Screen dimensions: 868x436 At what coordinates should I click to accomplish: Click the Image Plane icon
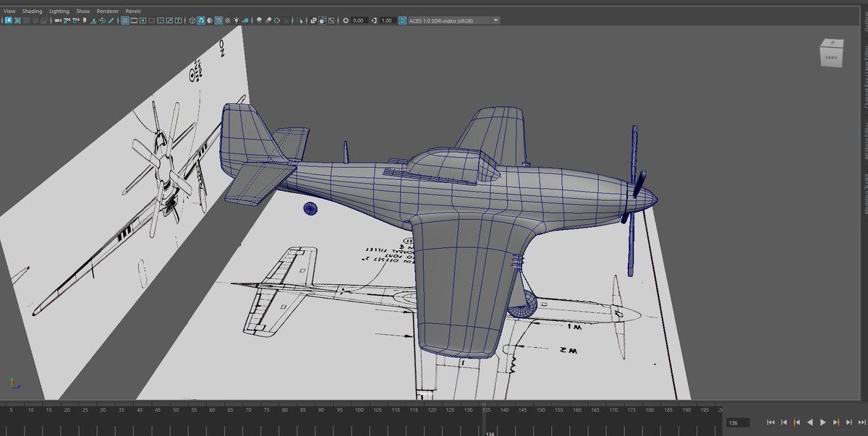[93, 20]
